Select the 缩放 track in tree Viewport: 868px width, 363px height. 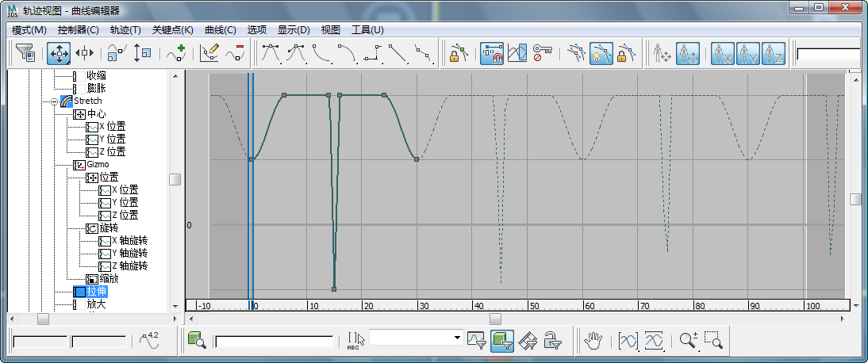pos(109,278)
